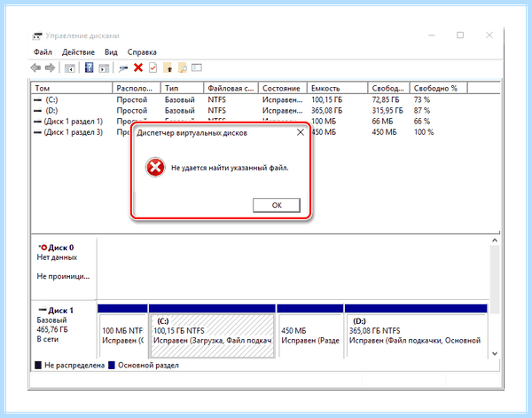Open the Действие menu
Image resolution: width=532 pixels, height=418 pixels.
(x=78, y=52)
